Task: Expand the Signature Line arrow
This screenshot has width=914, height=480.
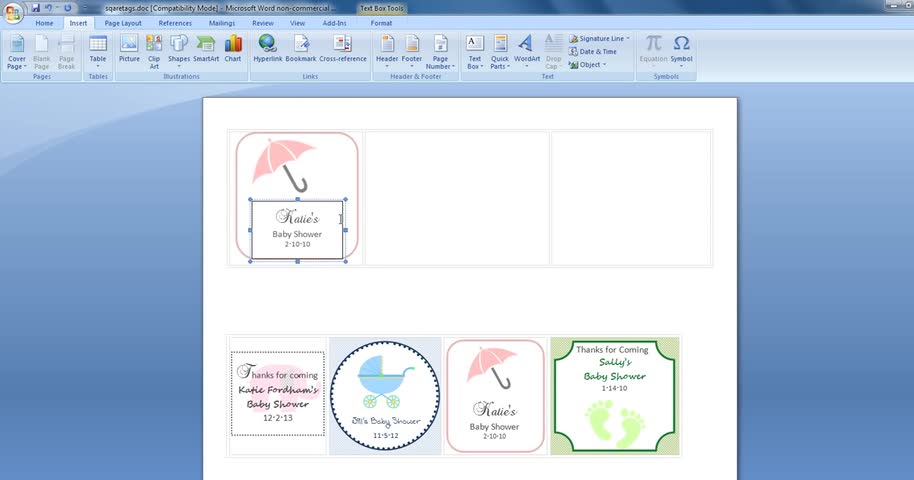Action: point(628,38)
